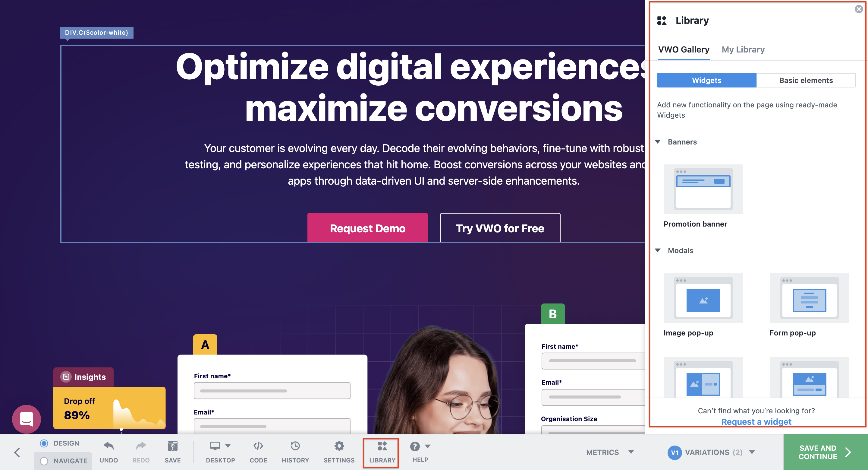Select the image-above-form pop-up thumbnail
Image resolution: width=868 pixels, height=470 pixels.
[x=809, y=378]
